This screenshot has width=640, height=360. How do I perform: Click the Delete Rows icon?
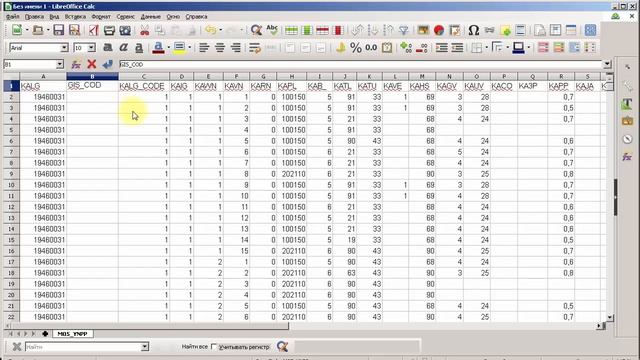[322, 30]
